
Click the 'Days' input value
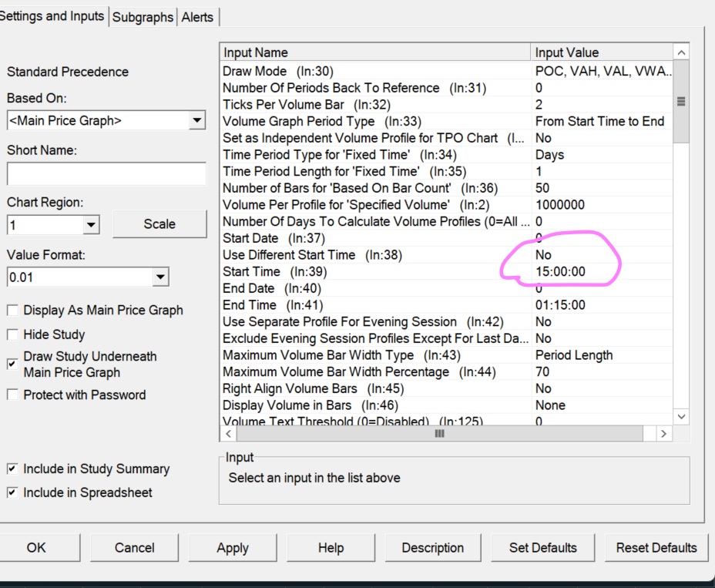click(549, 155)
